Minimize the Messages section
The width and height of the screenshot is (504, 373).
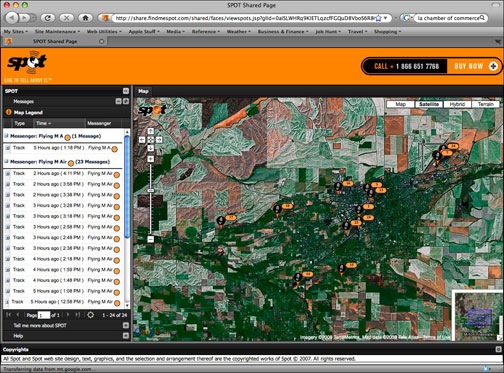(118, 101)
